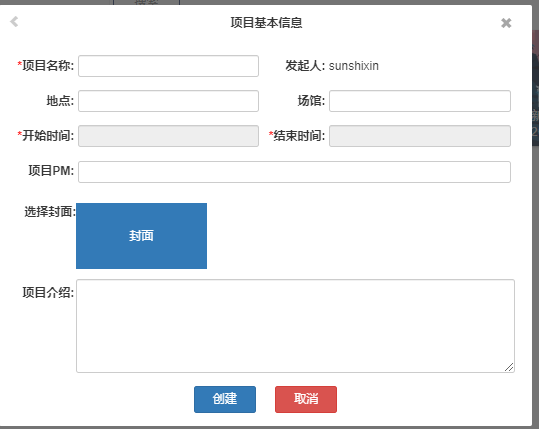Submit the form with 创建 button

click(225, 399)
